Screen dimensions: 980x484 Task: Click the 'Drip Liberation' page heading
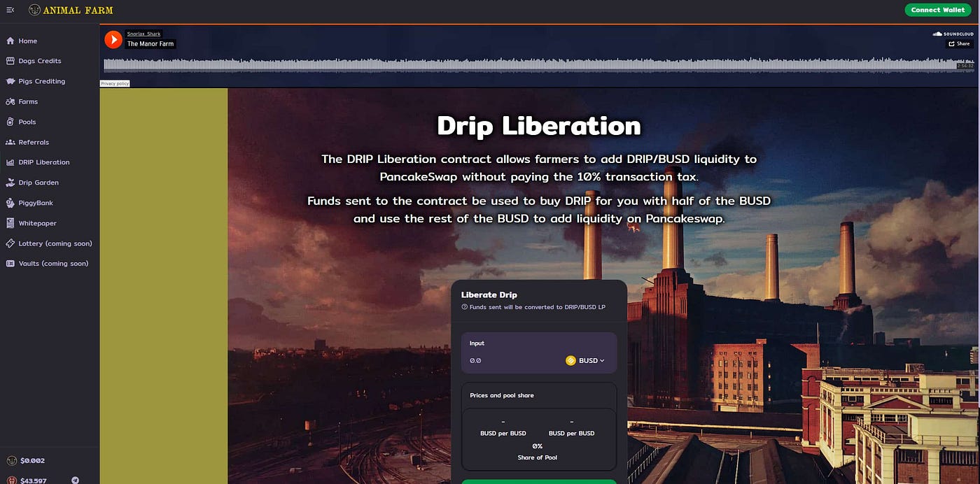point(539,126)
